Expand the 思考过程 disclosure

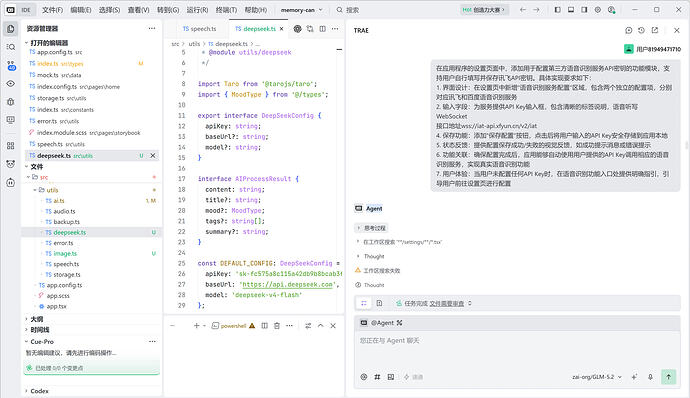[x=371, y=228]
